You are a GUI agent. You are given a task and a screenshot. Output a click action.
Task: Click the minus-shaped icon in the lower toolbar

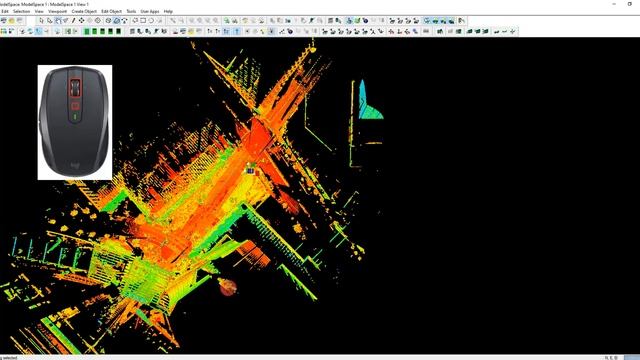pos(505,31)
